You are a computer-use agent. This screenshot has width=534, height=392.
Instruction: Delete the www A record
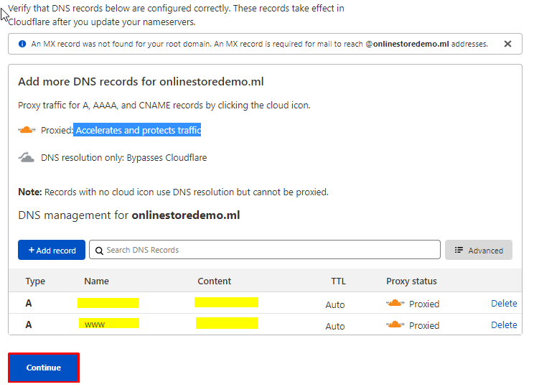tap(503, 325)
